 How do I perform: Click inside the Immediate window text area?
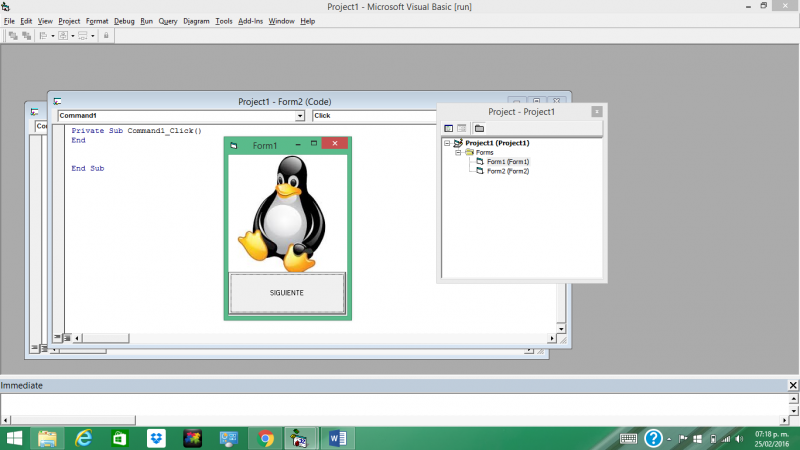[395, 405]
